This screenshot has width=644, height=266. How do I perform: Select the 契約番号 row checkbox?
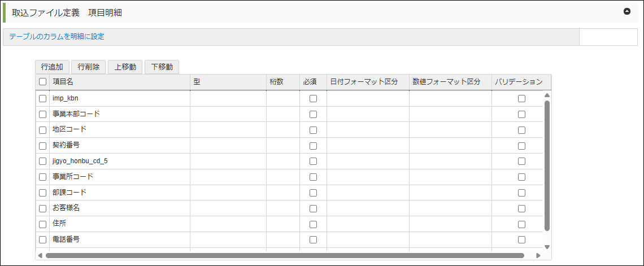tap(43, 145)
